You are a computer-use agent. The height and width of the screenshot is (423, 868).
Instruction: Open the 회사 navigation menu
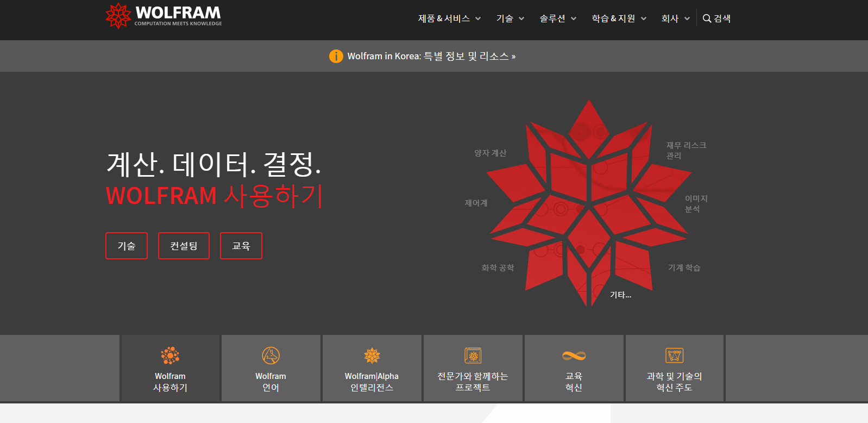(670, 18)
